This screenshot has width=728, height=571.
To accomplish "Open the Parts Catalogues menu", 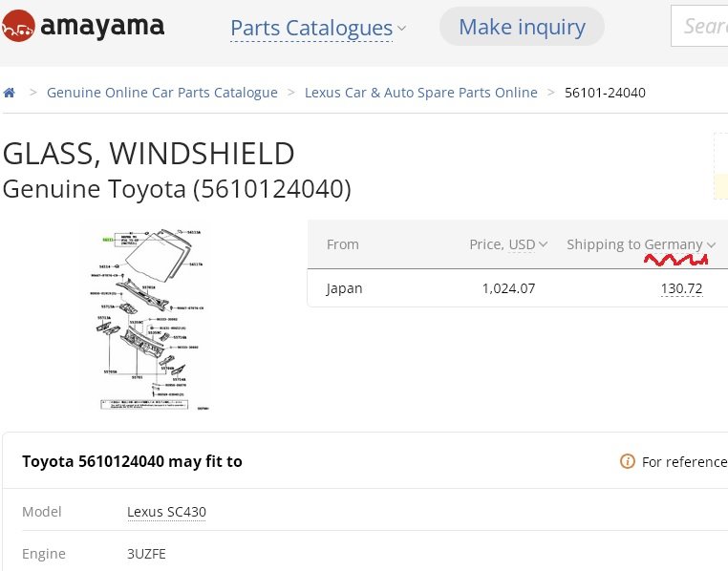I will point(311,28).
